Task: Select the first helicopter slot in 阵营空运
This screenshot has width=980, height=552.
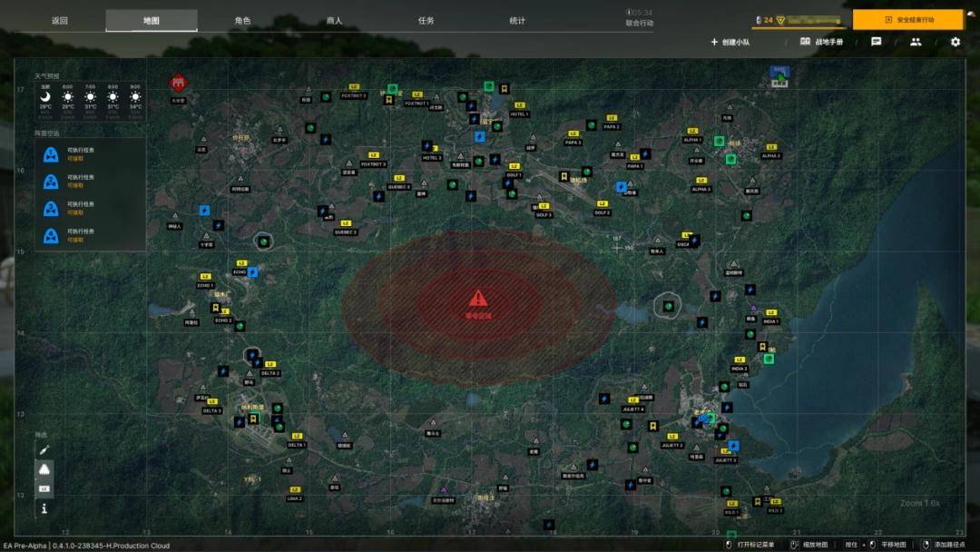Action: click(x=52, y=154)
